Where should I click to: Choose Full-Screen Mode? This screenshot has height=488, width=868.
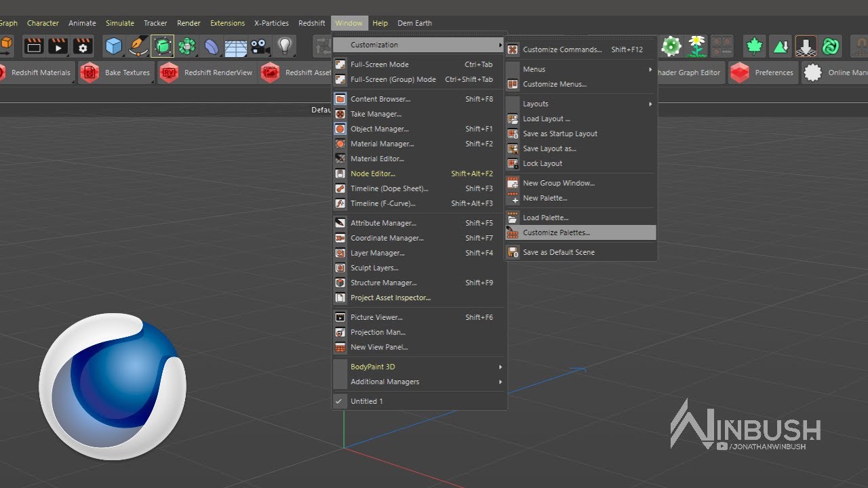(419, 64)
